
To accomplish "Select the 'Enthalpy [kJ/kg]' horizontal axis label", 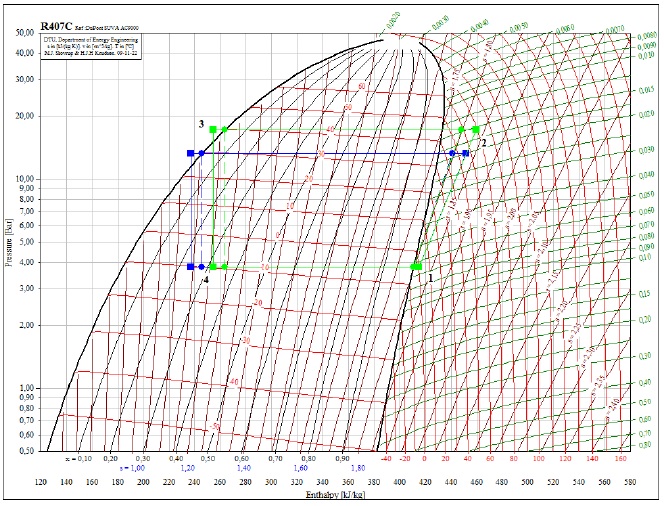I will (335, 495).
